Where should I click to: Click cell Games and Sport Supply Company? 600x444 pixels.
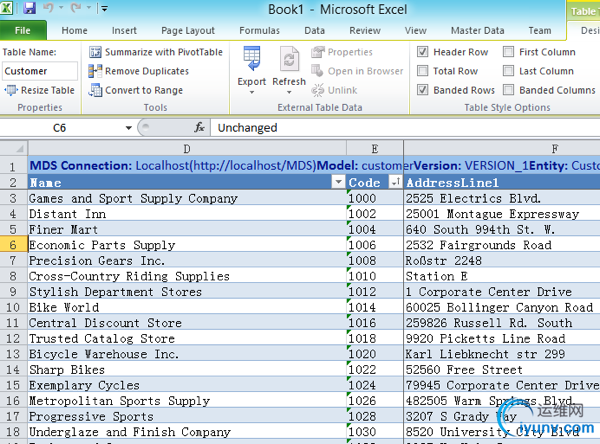click(187, 198)
